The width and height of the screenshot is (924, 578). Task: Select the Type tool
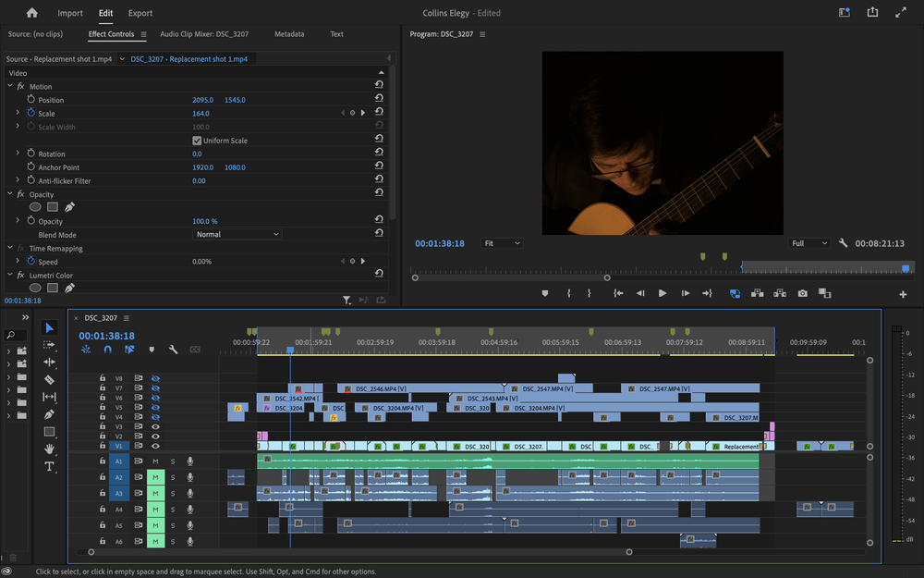pyautogui.click(x=49, y=466)
